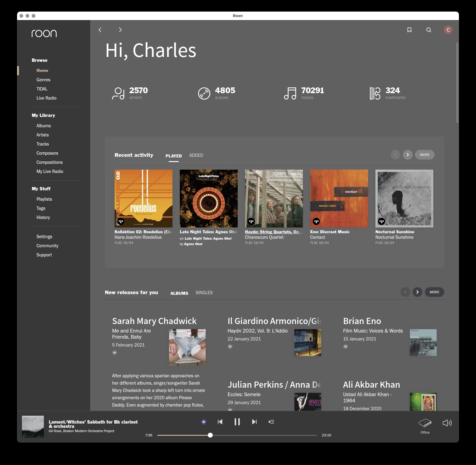Show next Recent activity items
This screenshot has height=465, width=476.
click(x=408, y=155)
